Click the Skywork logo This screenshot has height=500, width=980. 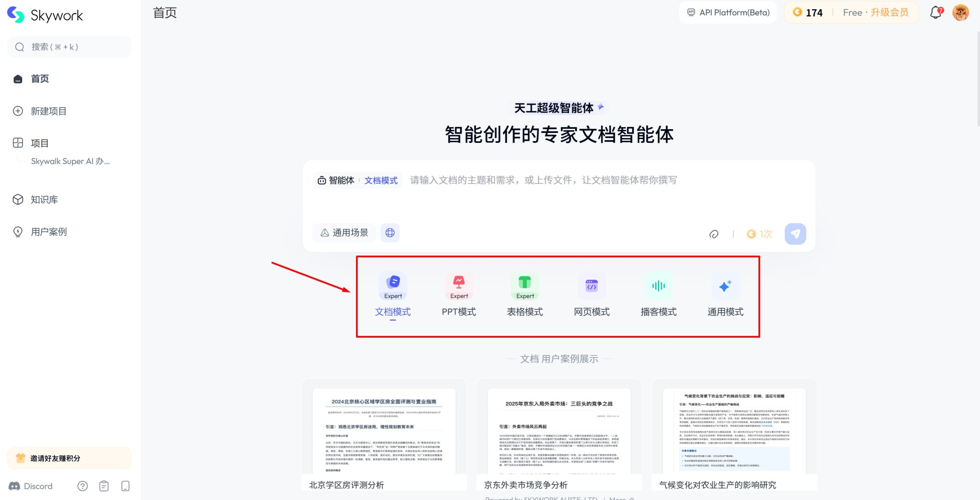click(x=45, y=15)
